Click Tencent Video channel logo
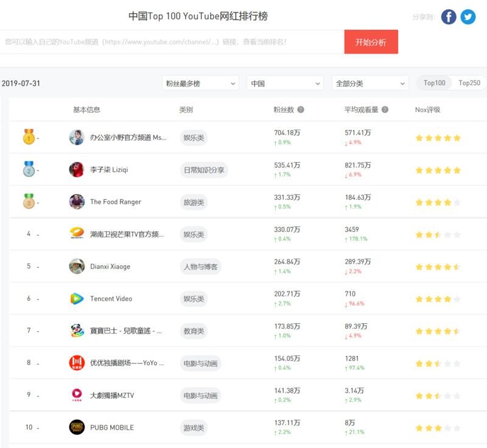 77,299
